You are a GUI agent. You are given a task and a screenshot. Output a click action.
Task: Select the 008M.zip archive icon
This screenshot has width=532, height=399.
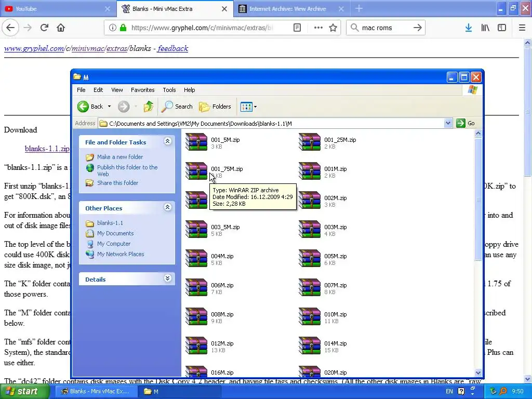pos(196,317)
